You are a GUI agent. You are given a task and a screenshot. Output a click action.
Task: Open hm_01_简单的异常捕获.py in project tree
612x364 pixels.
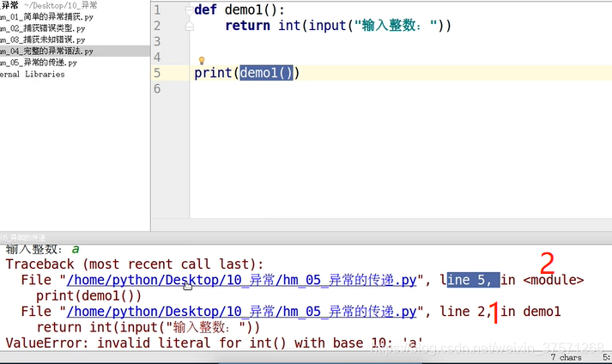[x=46, y=17]
